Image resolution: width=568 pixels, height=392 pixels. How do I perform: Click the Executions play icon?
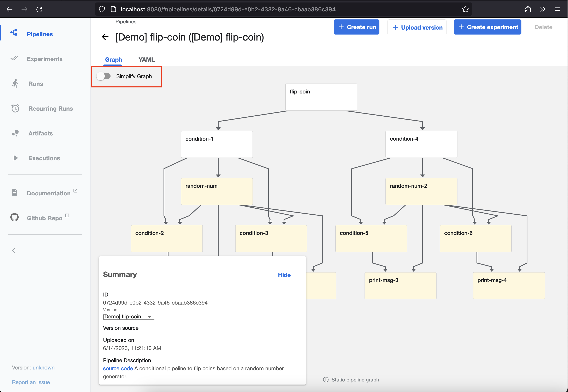click(x=16, y=158)
